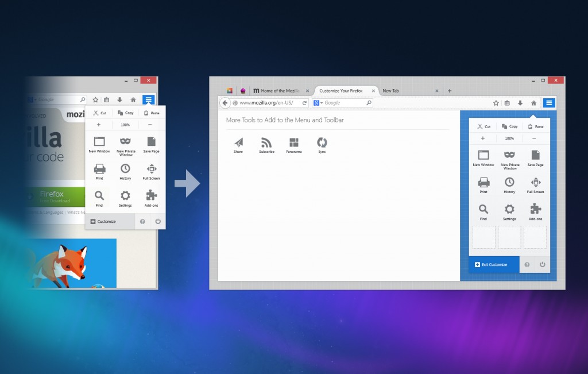Switch to Home of the Mozilla tab
The image size is (588, 374).
(280, 91)
